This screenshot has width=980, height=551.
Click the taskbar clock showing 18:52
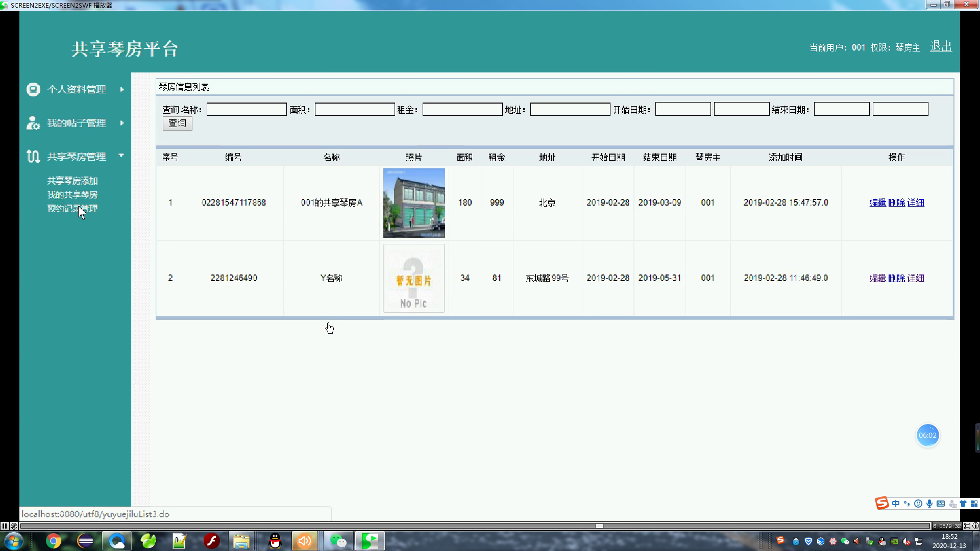tap(949, 541)
